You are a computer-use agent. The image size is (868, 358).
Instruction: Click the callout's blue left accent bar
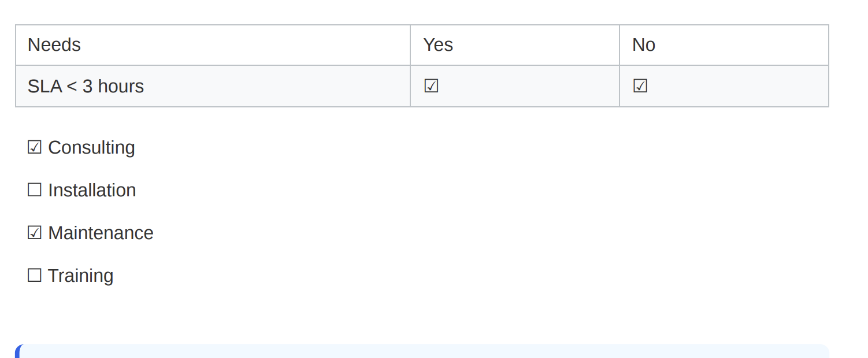18,352
